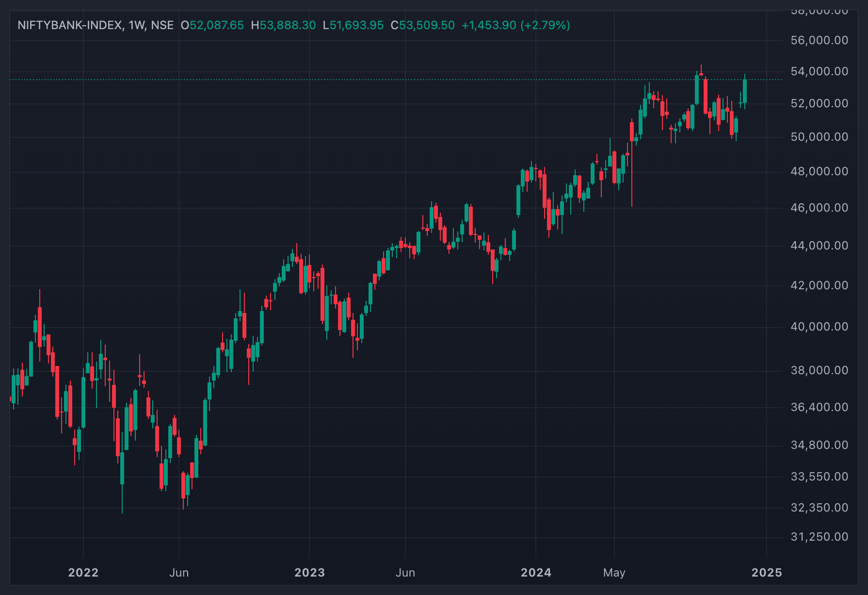The height and width of the screenshot is (595, 868).
Task: Click the dotted current price line
Action: [x=396, y=80]
